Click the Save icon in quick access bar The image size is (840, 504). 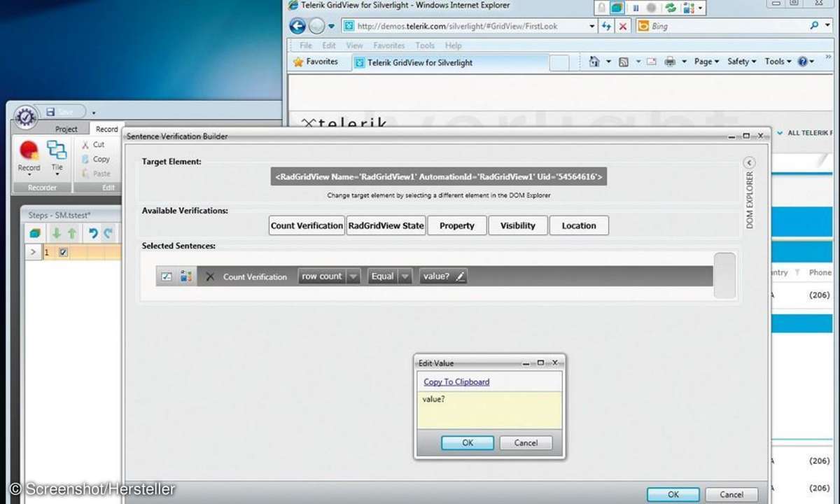click(50, 112)
